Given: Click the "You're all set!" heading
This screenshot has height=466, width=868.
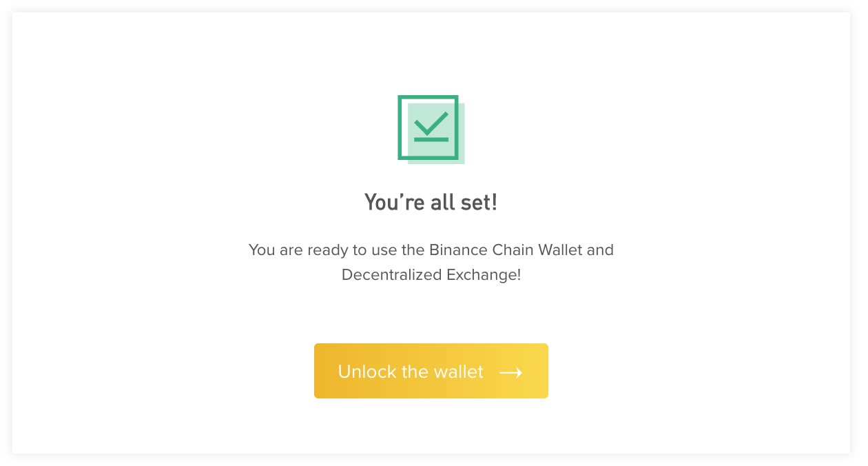Looking at the screenshot, I should tap(431, 203).
